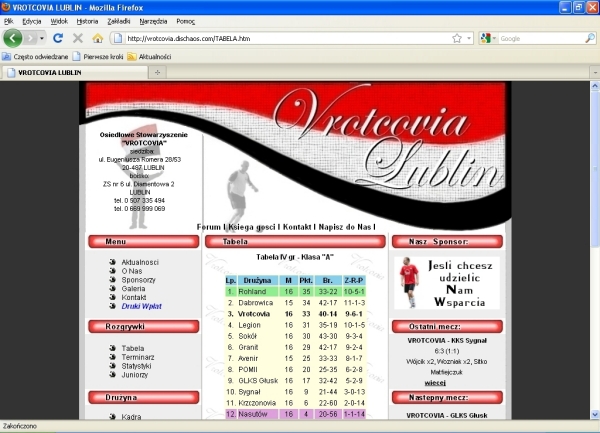Open the Widok menu

[59, 21]
